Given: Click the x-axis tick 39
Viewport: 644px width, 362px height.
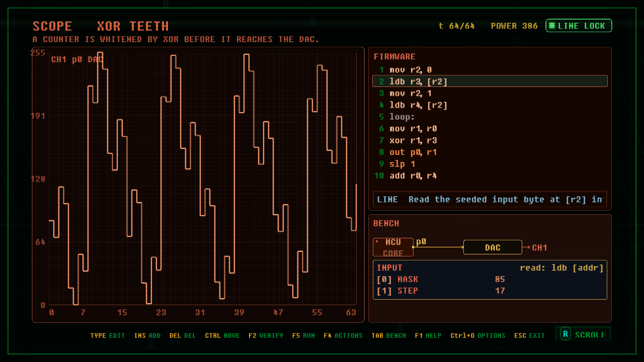Looking at the screenshot, I should pos(239,312).
